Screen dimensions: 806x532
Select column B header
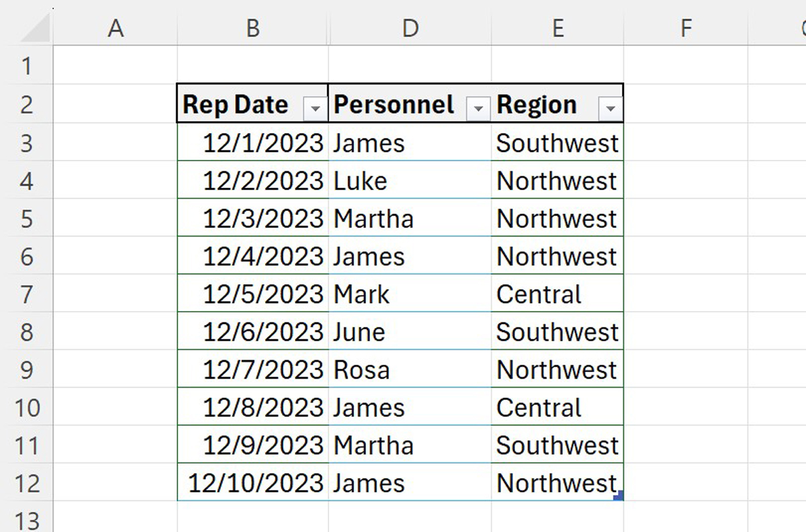coord(252,28)
